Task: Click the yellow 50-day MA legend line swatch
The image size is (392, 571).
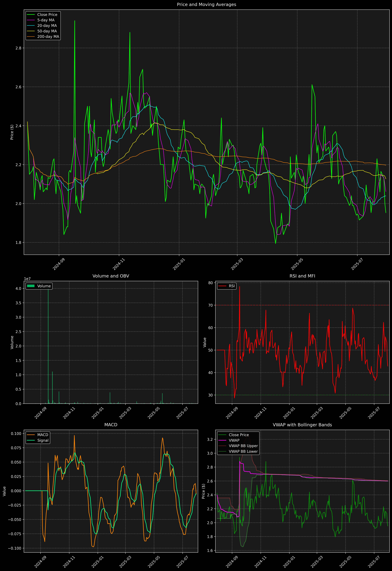Action: click(31, 31)
